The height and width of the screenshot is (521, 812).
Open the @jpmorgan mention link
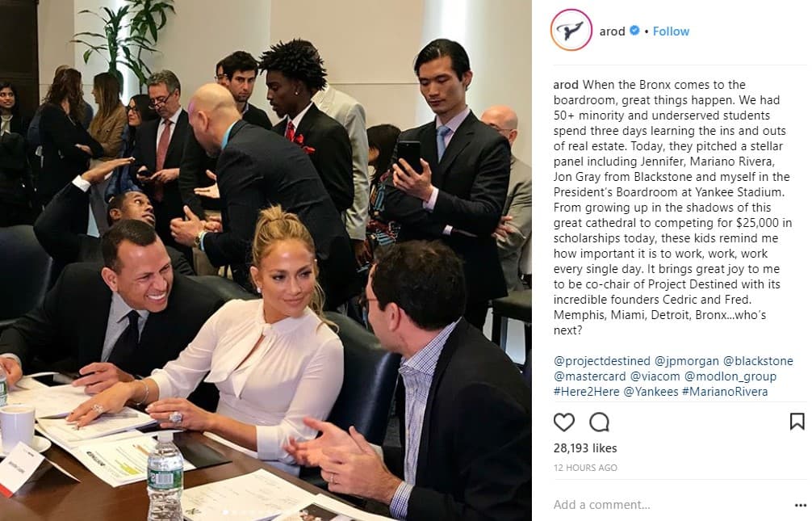click(x=687, y=361)
